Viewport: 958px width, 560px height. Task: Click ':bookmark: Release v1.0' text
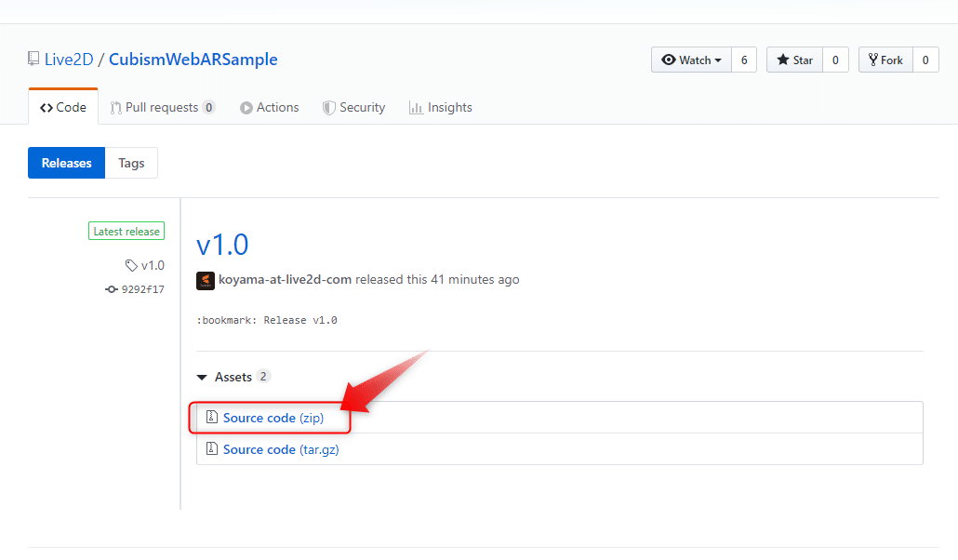(x=267, y=320)
